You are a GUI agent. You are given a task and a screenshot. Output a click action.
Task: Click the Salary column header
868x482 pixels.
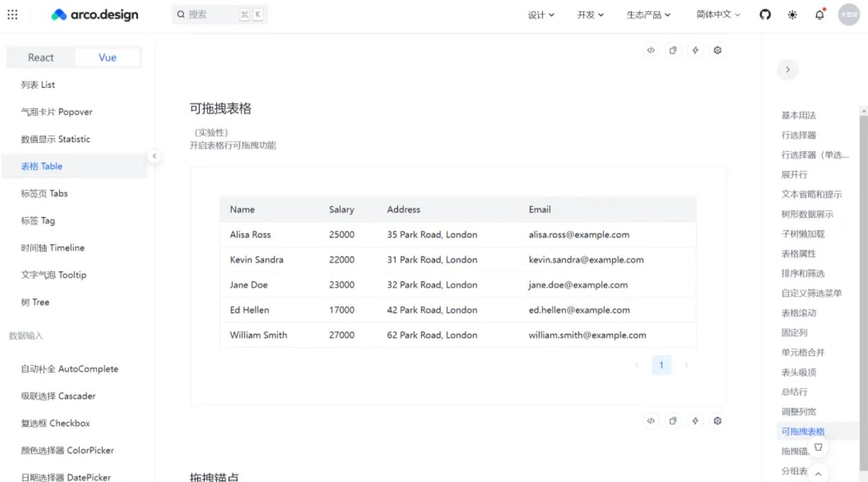[x=341, y=210]
